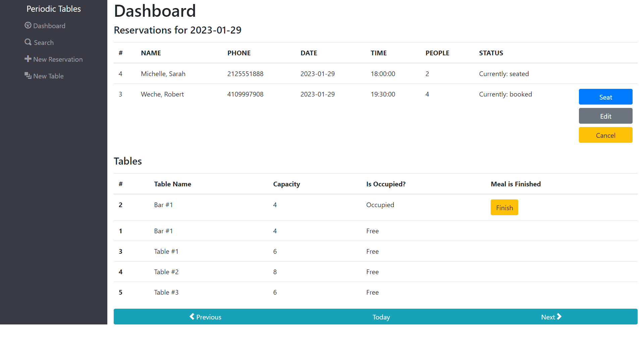Select the Table #2 row
Image resolution: width=644 pixels, height=362 pixels.
click(x=376, y=272)
